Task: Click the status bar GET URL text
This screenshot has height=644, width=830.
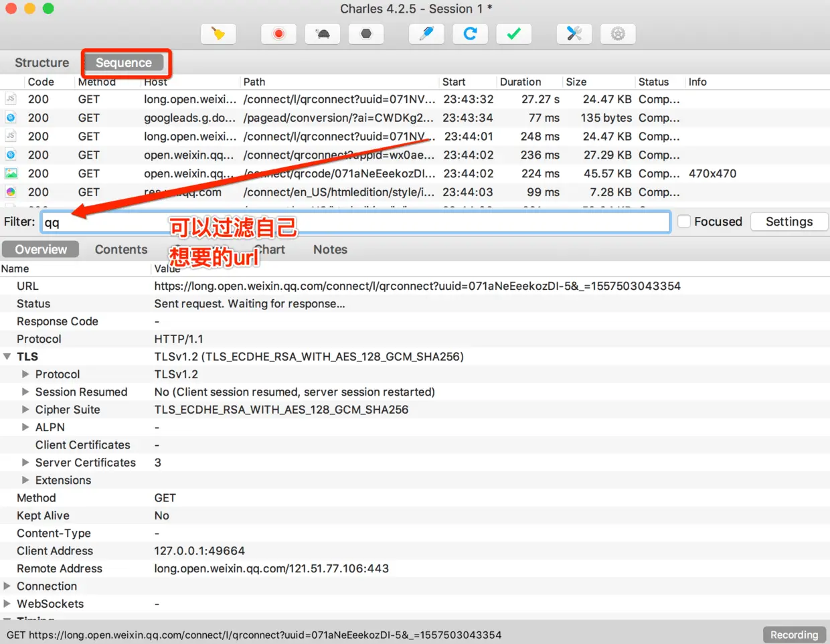Action: click(x=254, y=635)
